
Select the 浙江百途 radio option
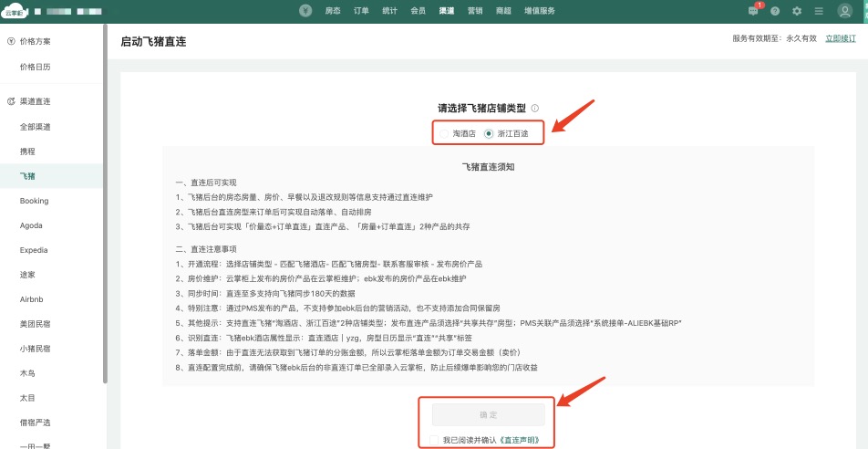coord(489,133)
